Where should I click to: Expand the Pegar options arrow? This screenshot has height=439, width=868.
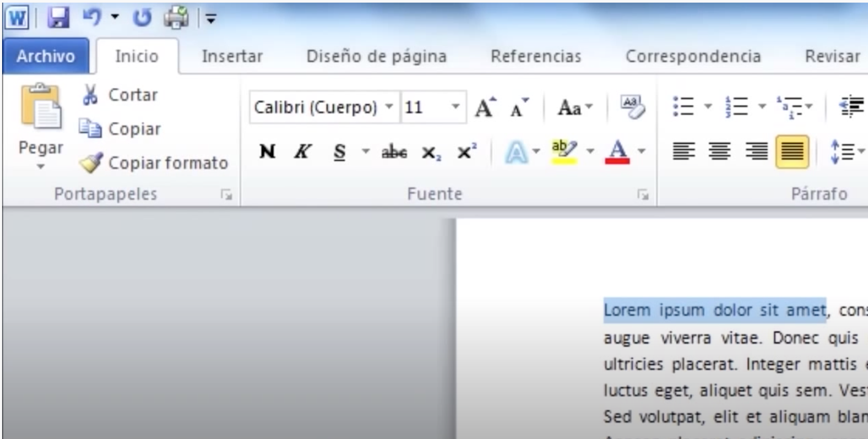click(41, 167)
